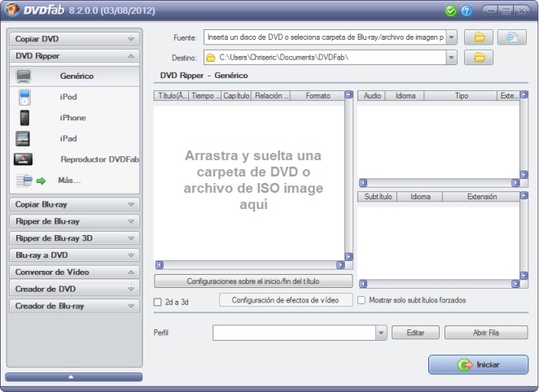The height and width of the screenshot is (392, 539).
Task: Click the Editar profile button
Action: [415, 333]
